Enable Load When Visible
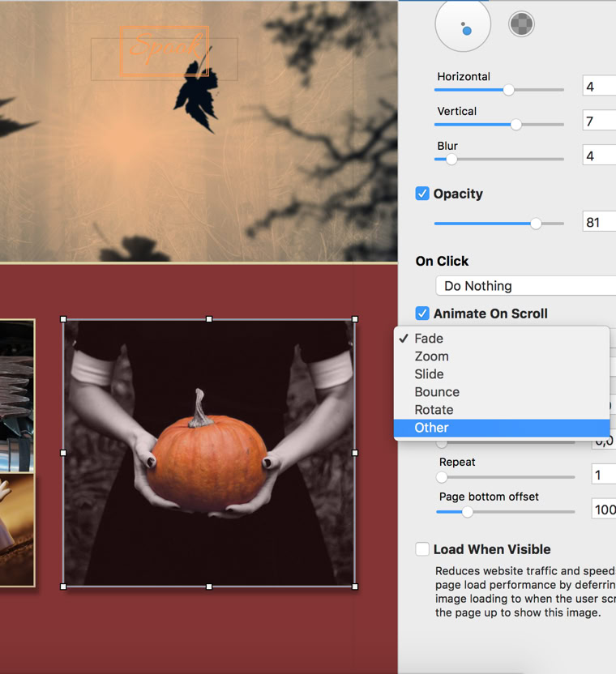The height and width of the screenshot is (674, 616). (x=422, y=549)
